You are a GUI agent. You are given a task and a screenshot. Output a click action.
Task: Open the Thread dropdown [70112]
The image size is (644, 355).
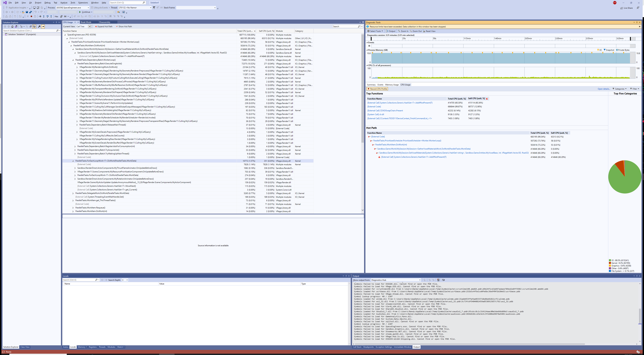click(135, 8)
